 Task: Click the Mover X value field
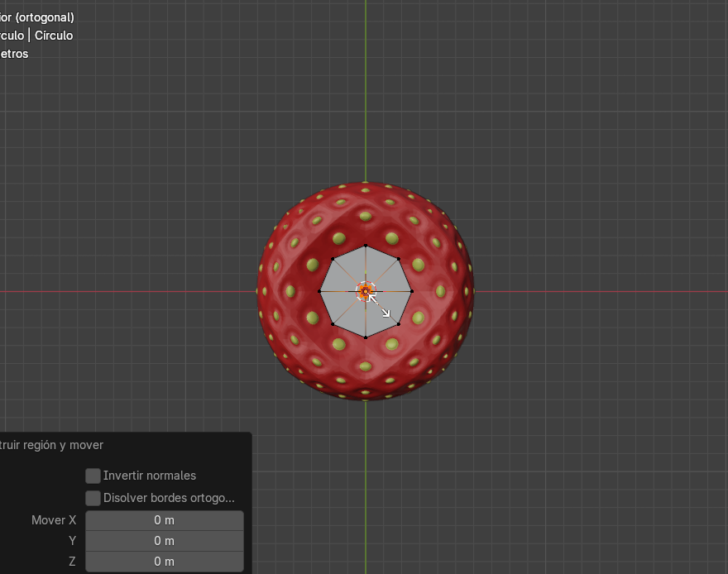(165, 520)
